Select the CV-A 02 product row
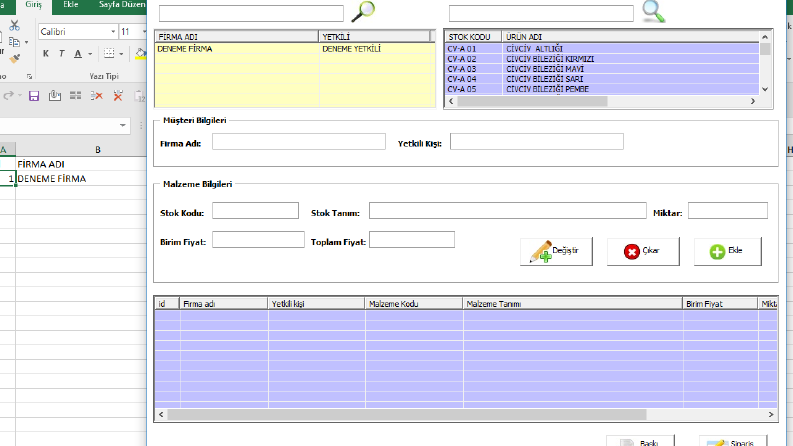 click(x=602, y=59)
